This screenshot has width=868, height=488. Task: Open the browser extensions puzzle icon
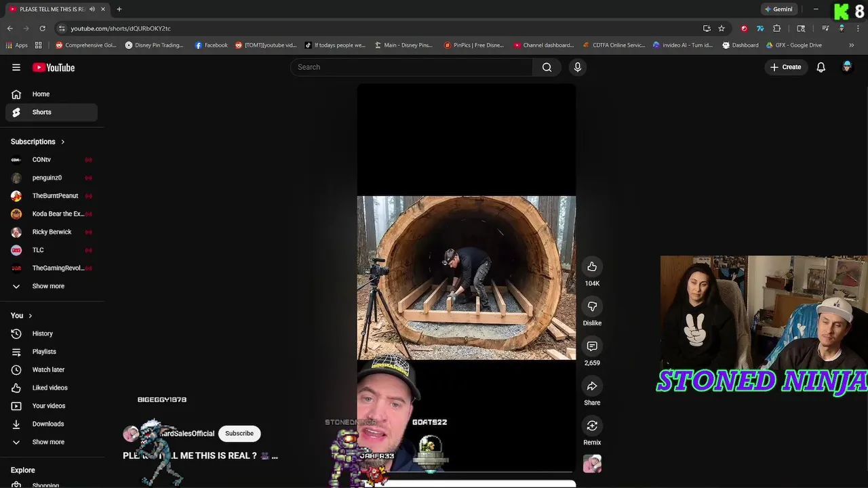776,28
